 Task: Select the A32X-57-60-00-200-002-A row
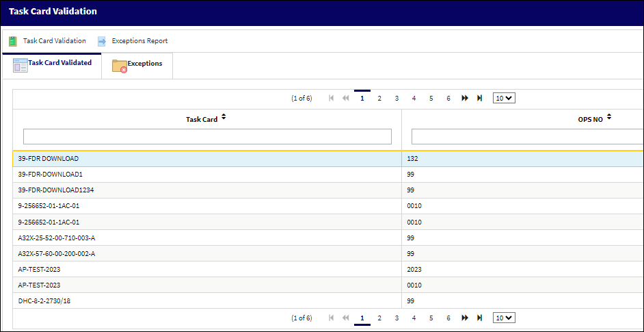coord(328,254)
